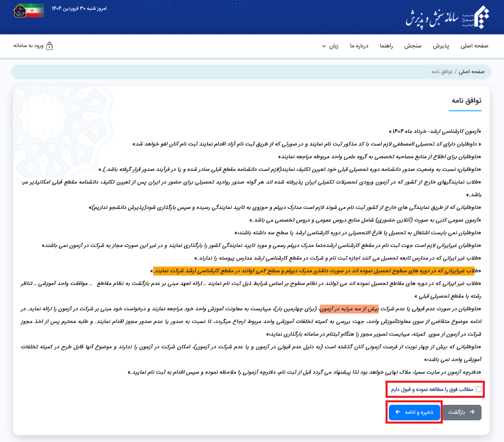504x442 pixels.
Task: Click the right arrow icon in بازگشت
Action: (472, 412)
